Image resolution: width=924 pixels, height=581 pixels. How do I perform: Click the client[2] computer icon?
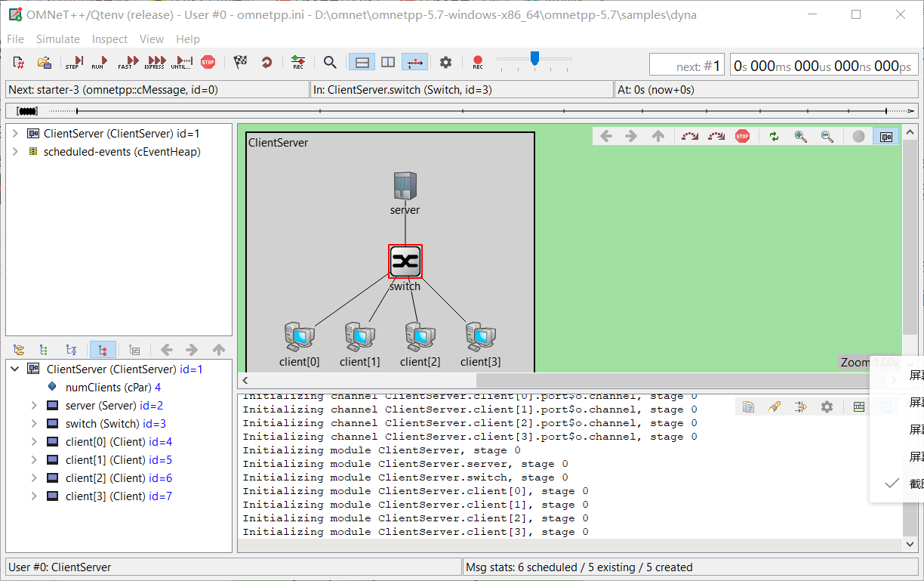tap(420, 337)
